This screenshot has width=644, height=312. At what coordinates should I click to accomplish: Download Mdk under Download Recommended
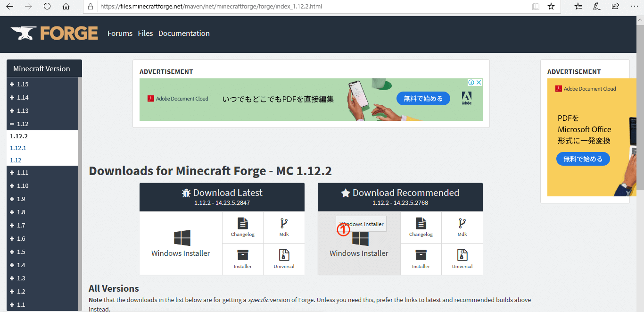(x=462, y=228)
